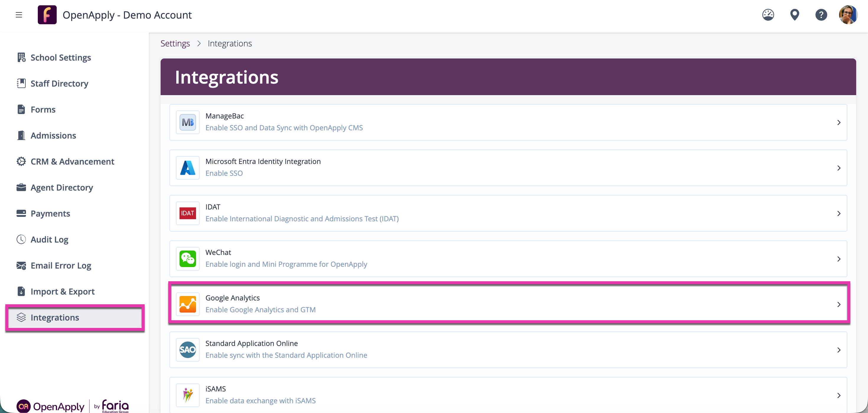
Task: Click the Settings breadcrumb link
Action: [x=175, y=43]
